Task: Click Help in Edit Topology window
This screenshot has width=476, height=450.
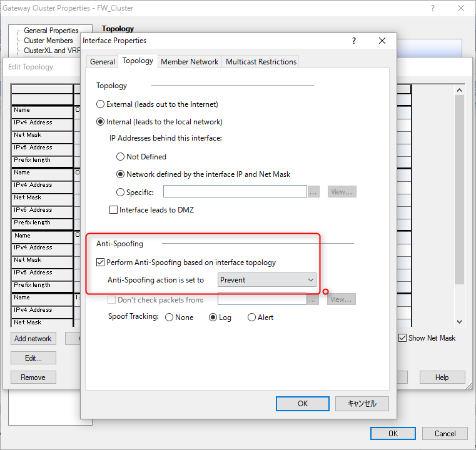Action: [x=442, y=377]
